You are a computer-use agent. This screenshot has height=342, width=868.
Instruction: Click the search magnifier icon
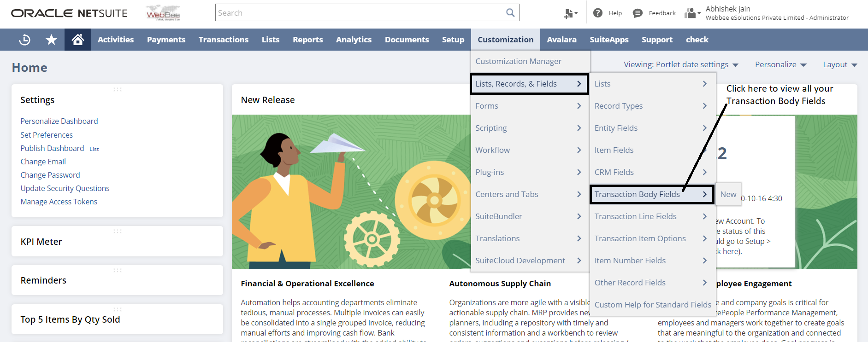pyautogui.click(x=510, y=13)
